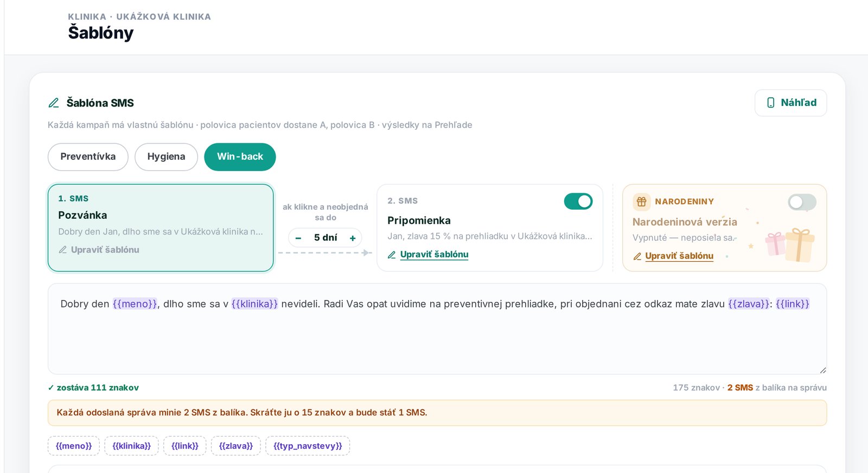Click the 'Pripomienka' title text
Screen dimensions: 868x473
[x=419, y=220]
